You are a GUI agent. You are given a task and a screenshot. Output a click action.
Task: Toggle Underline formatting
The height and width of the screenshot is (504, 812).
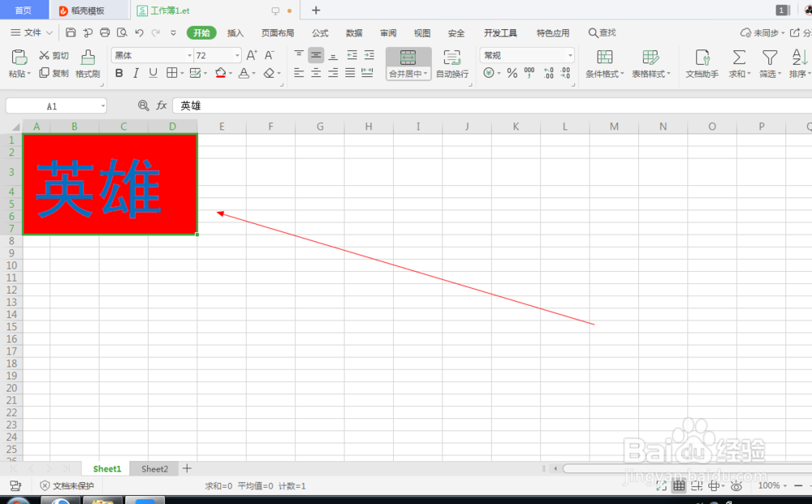click(153, 73)
